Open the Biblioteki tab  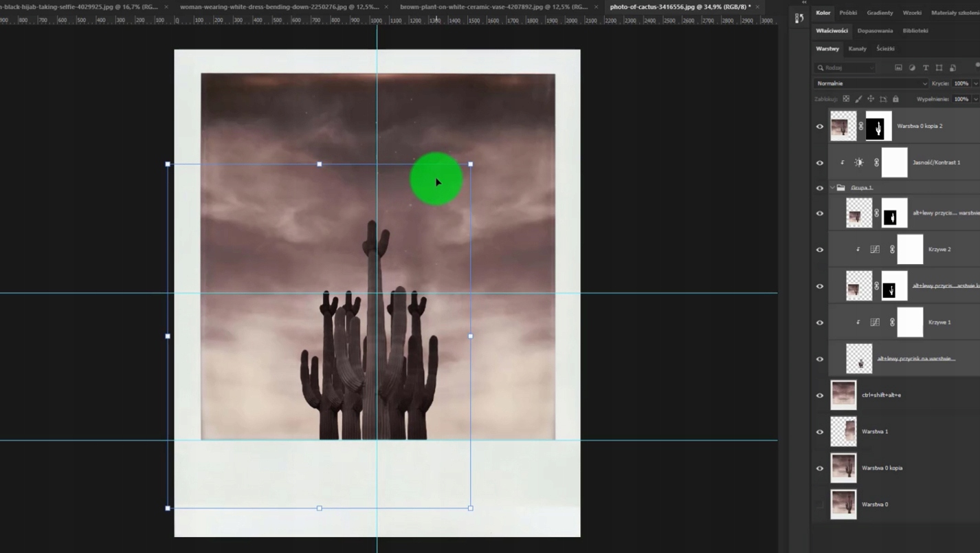pyautogui.click(x=916, y=31)
